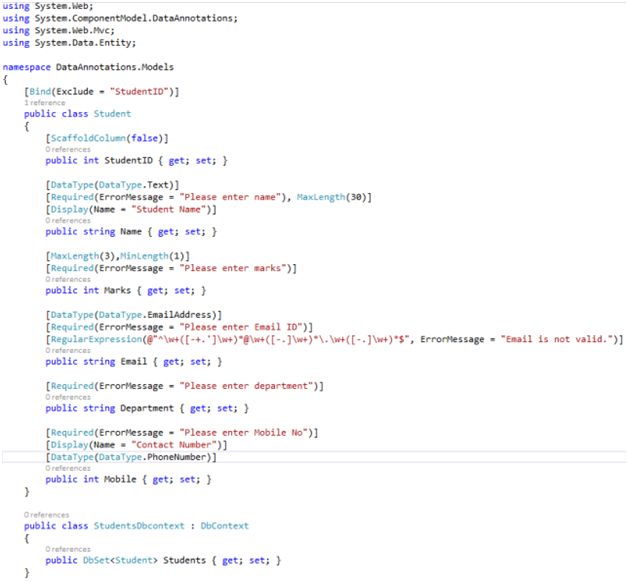Click 'DataType.Text' attribute argument
Image resolution: width=628 pixels, height=582 pixels.
(133, 185)
